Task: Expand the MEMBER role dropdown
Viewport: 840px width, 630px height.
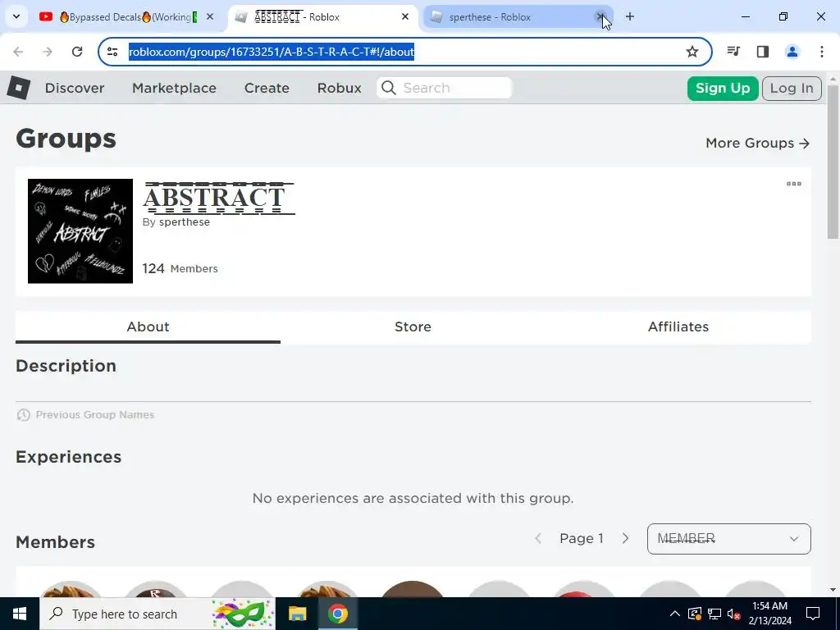Action: pyautogui.click(x=729, y=539)
